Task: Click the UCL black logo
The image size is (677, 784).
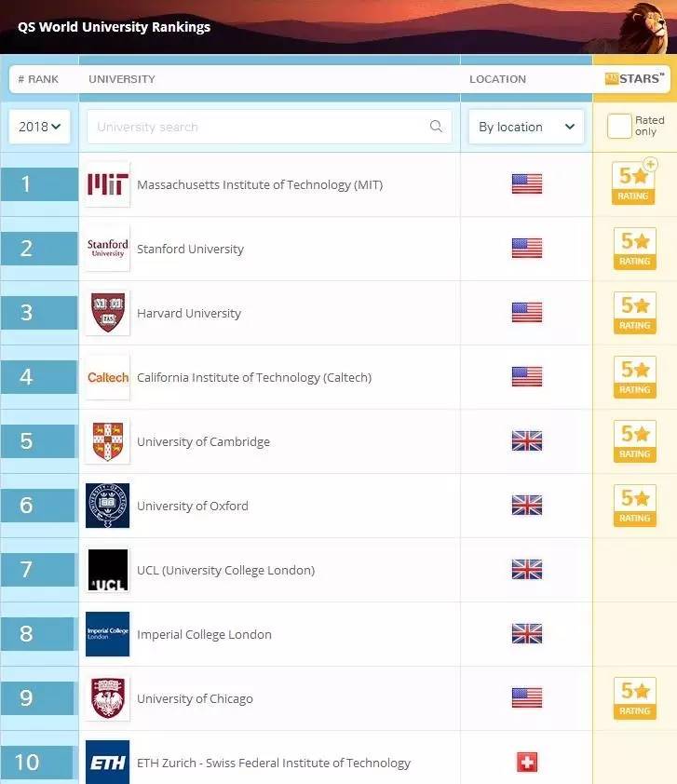Action: pyautogui.click(x=107, y=570)
